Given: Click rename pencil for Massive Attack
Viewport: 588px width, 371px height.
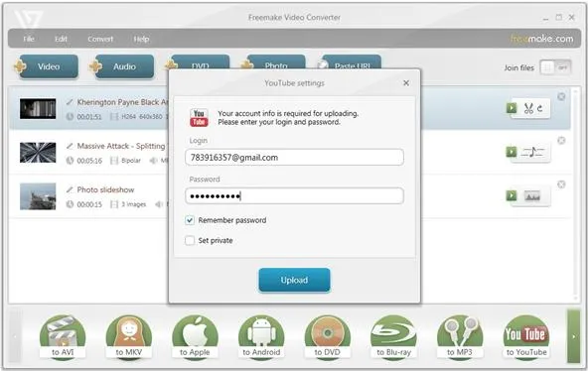Looking at the screenshot, I should coord(70,146).
